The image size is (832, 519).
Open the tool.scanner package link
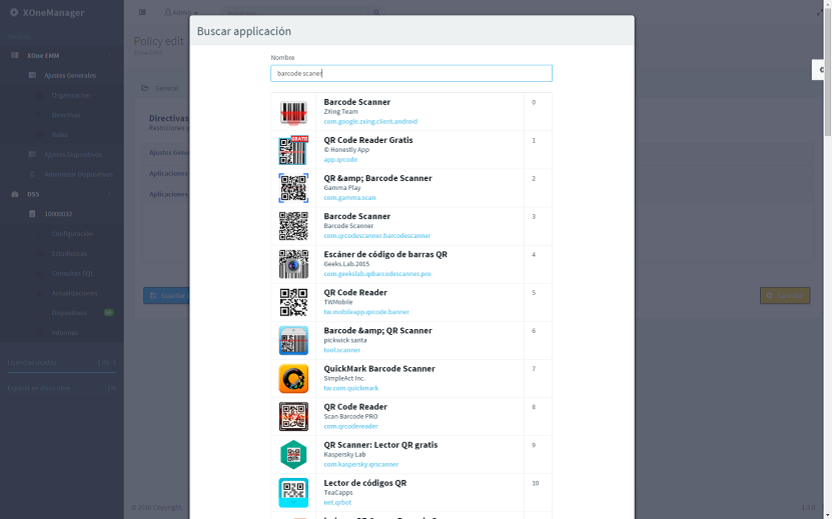click(x=342, y=350)
